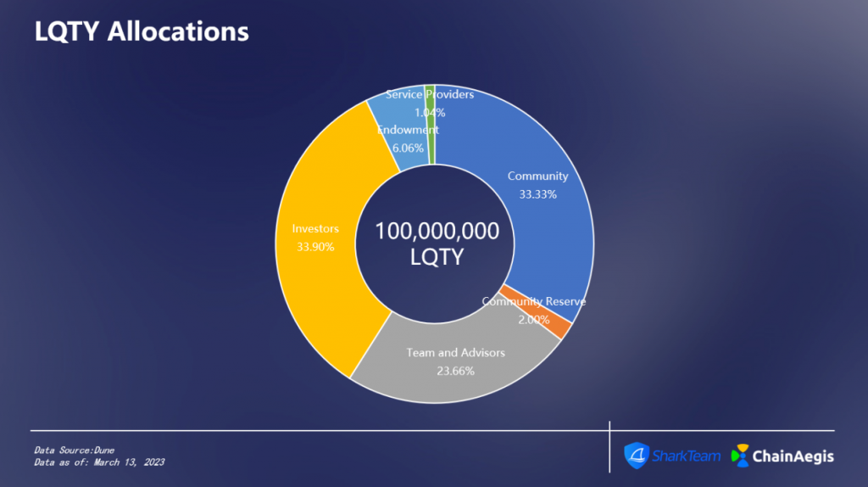Click the 'Service Providers' label
The width and height of the screenshot is (868, 487).
pyautogui.click(x=430, y=94)
